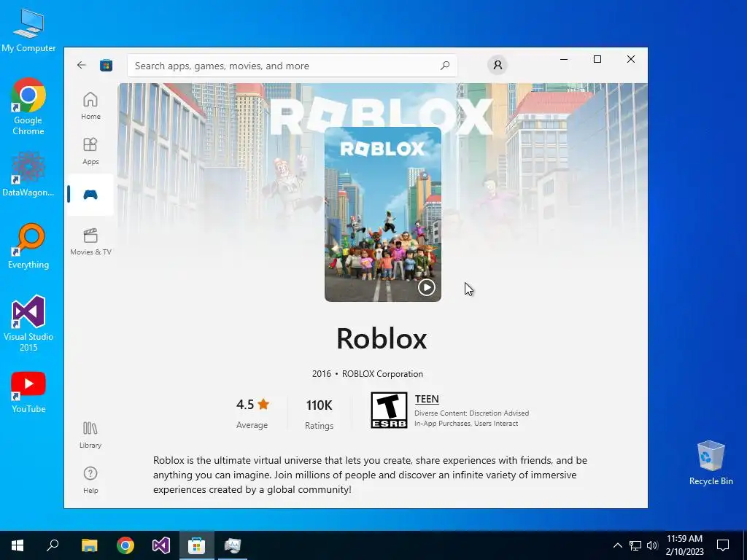This screenshot has height=560, width=747.
Task: Play the Roblox trailer video
Action: pos(426,287)
